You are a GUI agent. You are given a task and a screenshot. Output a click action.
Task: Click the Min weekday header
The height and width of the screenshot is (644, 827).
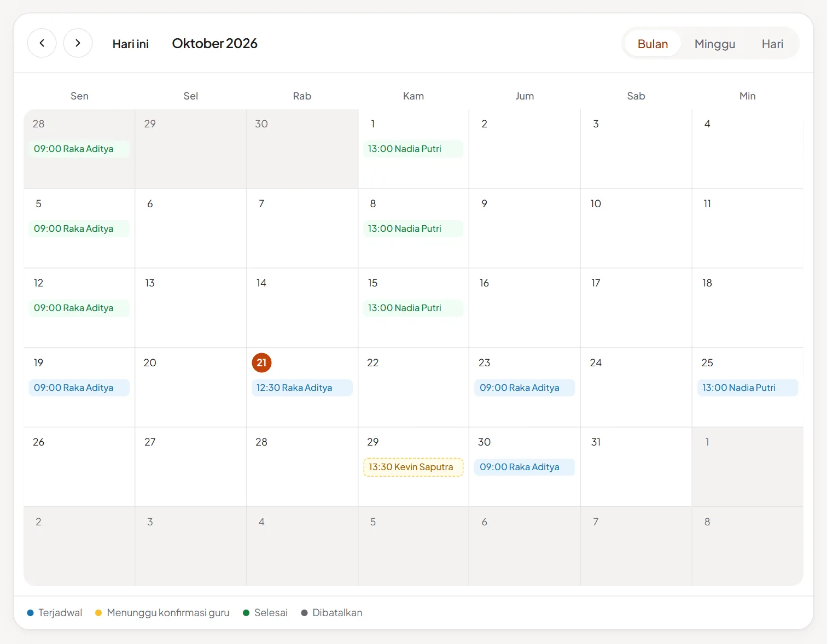click(748, 96)
